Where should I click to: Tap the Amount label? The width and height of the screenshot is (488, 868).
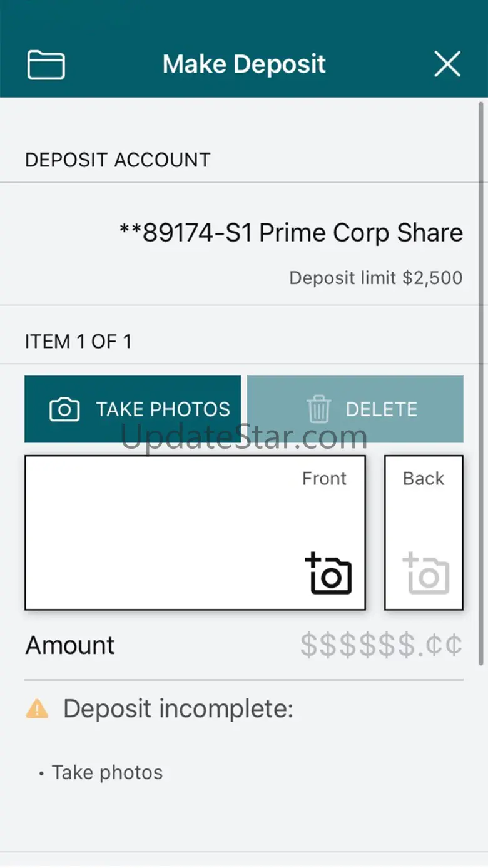click(70, 645)
